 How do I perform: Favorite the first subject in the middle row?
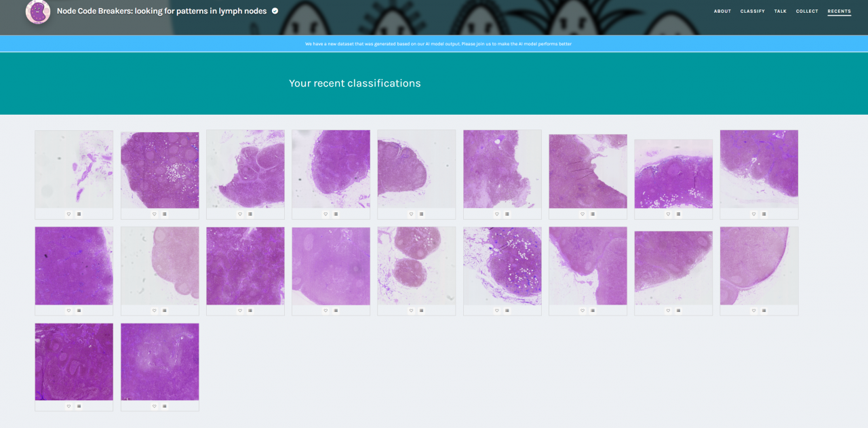(x=68, y=310)
